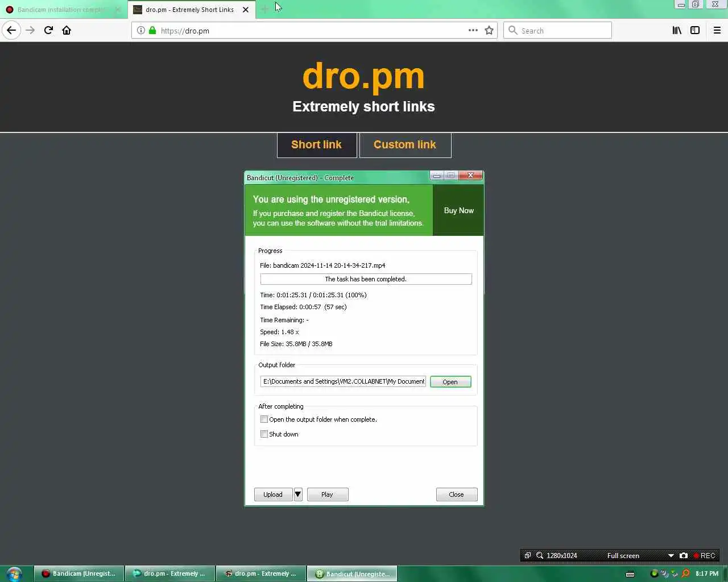Bookmark this page with the star icon

(x=489, y=30)
